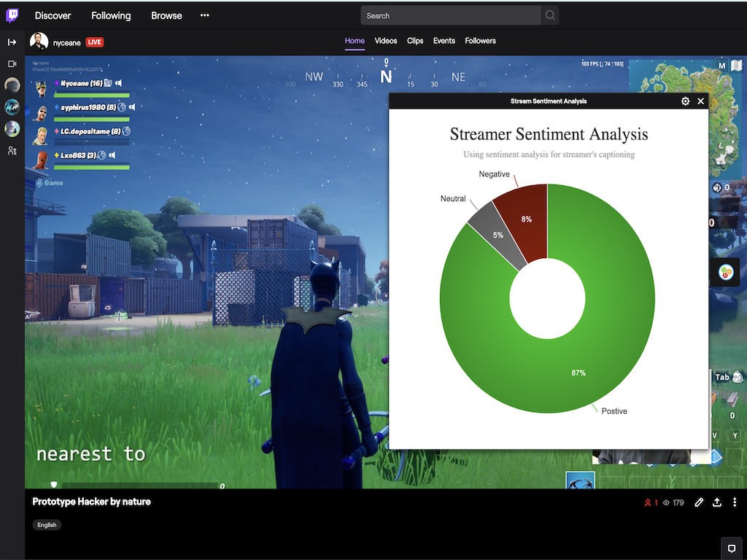Open the vertical three-dot stream menu

click(x=735, y=502)
